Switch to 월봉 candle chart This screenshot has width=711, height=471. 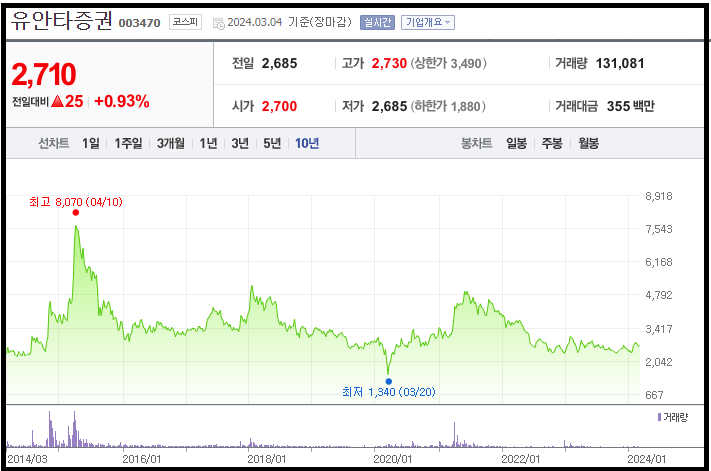click(x=588, y=143)
